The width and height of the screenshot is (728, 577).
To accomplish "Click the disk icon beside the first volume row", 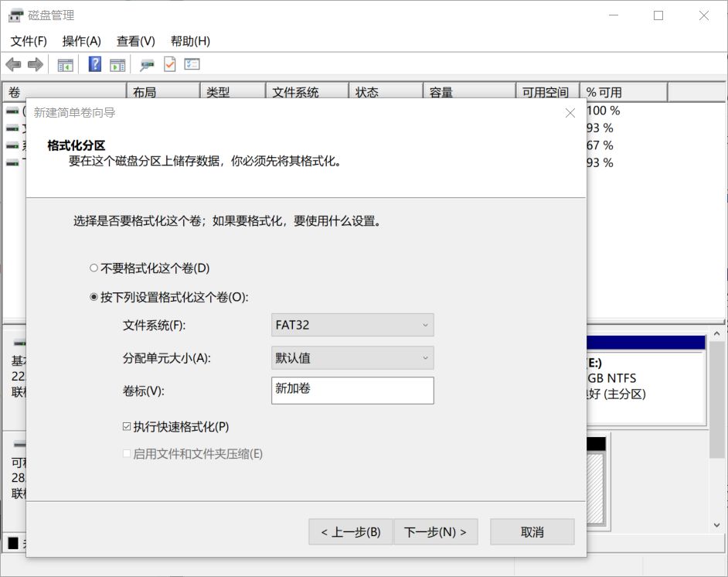I will pyautogui.click(x=11, y=111).
